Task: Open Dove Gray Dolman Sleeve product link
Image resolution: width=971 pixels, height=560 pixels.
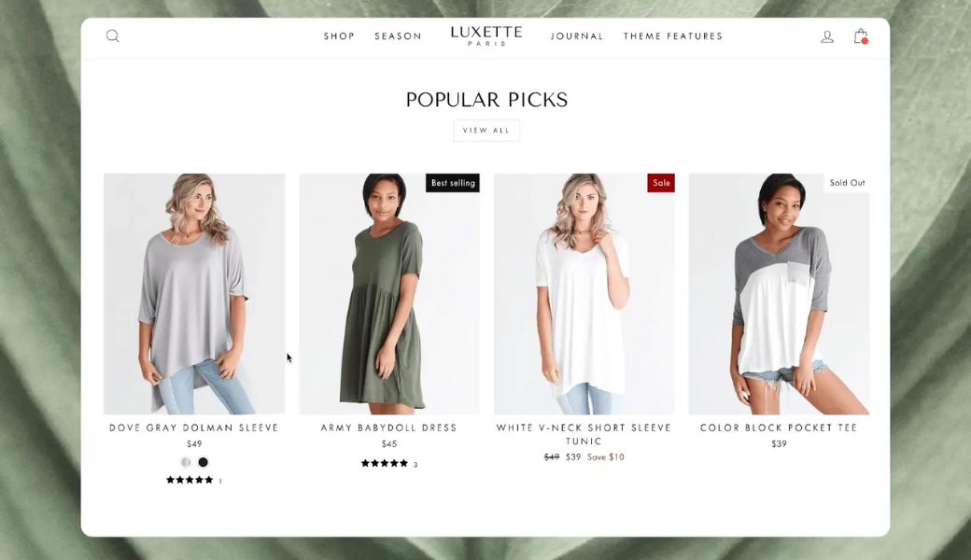Action: (194, 427)
